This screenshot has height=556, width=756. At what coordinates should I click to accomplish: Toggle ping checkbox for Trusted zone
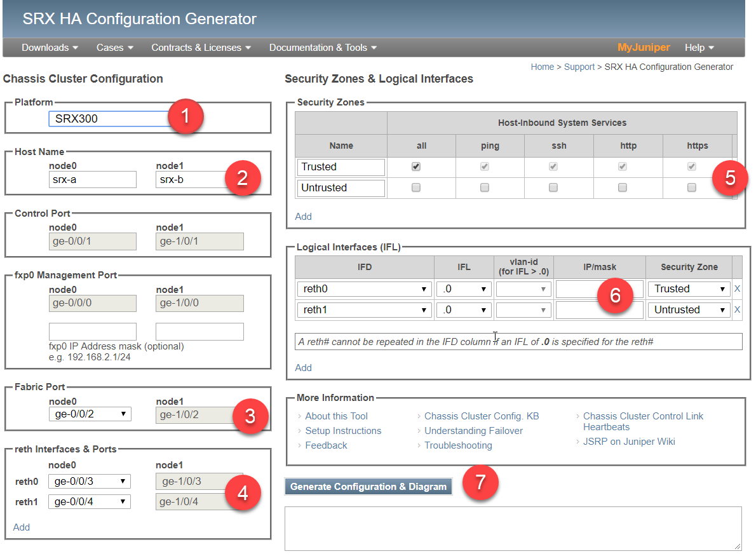click(485, 166)
